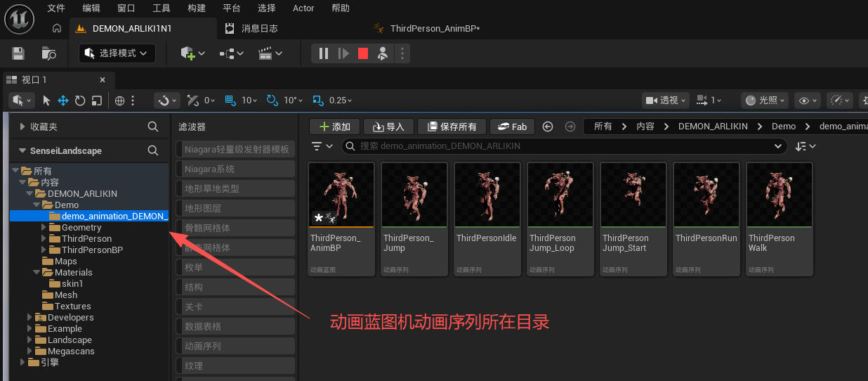Save the current level with the floppy disk icon

tap(18, 53)
